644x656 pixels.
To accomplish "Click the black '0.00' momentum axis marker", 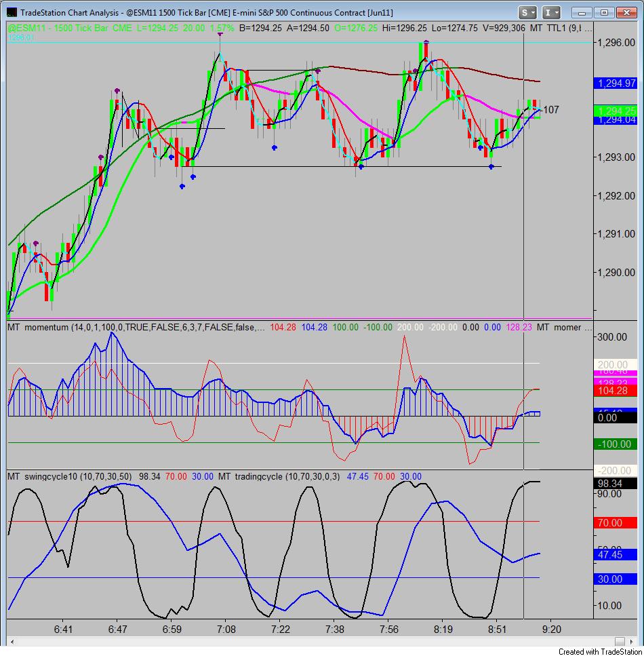I will pos(615,417).
